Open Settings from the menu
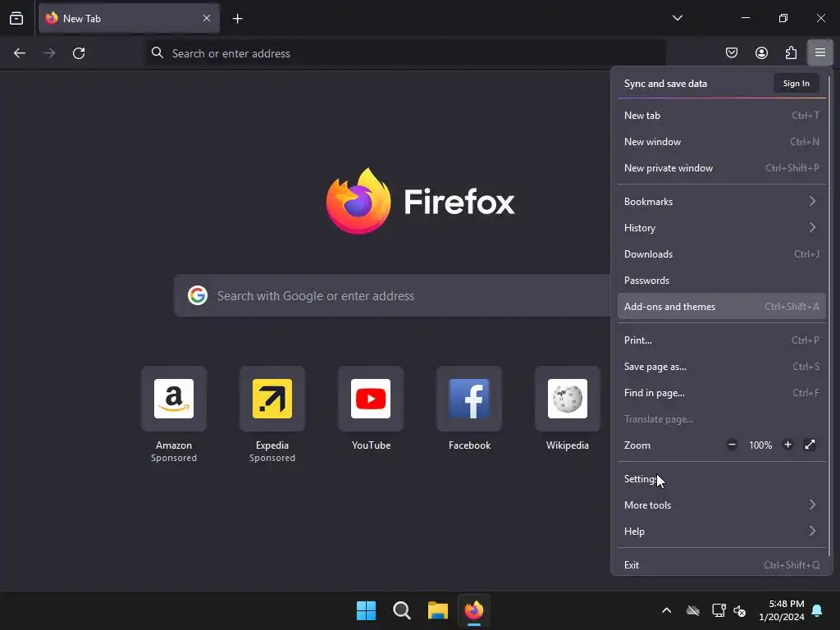Viewport: 840px width, 630px height. point(722,479)
